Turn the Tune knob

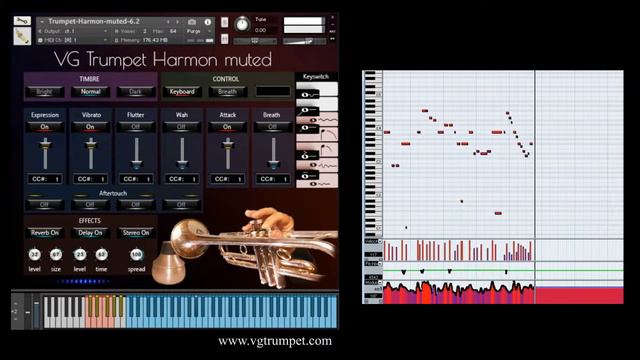click(x=242, y=24)
